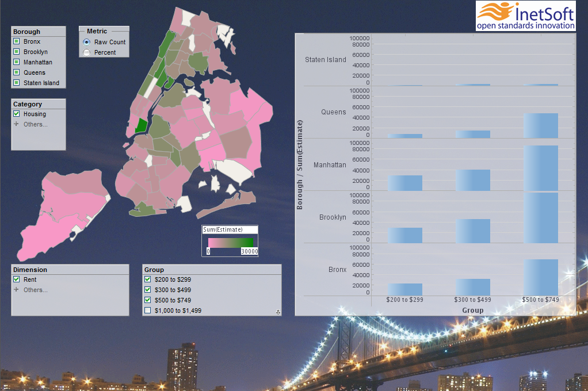
Task: Click Brooklyn's $300 to $499 bar
Action: coord(472,231)
